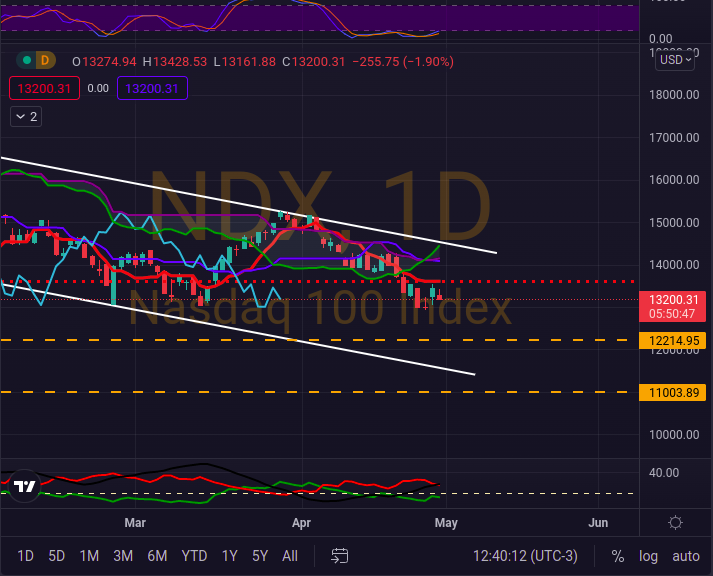The image size is (713, 576).
Task: Click the TradingView logo icon
Action: (x=25, y=487)
